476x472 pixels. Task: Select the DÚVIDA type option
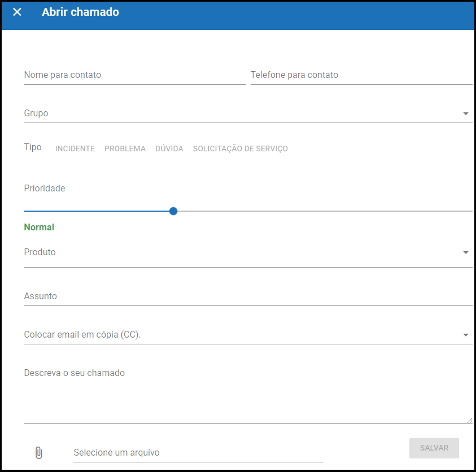pos(169,148)
